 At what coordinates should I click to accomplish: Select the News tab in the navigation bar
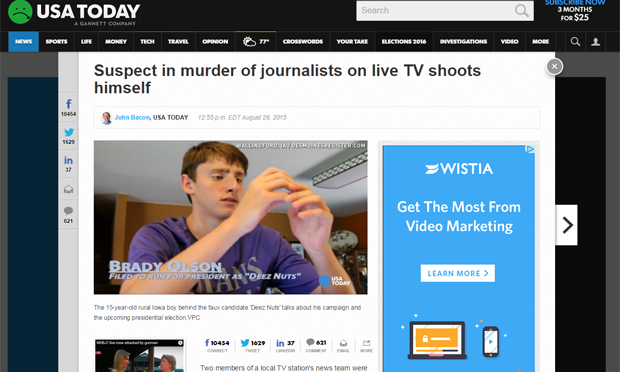[x=23, y=42]
